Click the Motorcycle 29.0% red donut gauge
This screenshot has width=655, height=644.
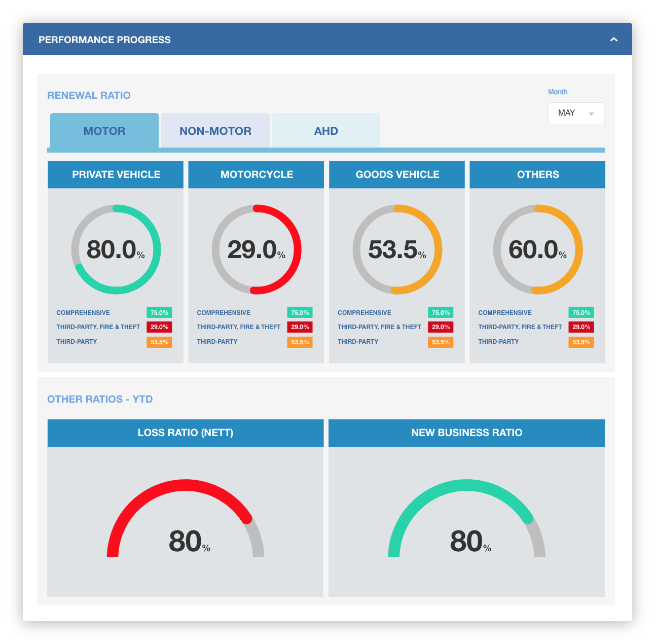(x=257, y=249)
